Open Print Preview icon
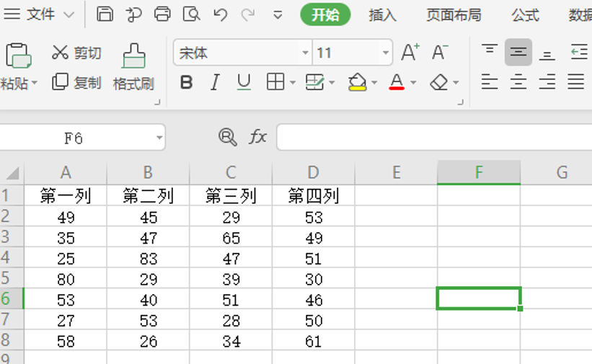The image size is (592, 364). (191, 14)
